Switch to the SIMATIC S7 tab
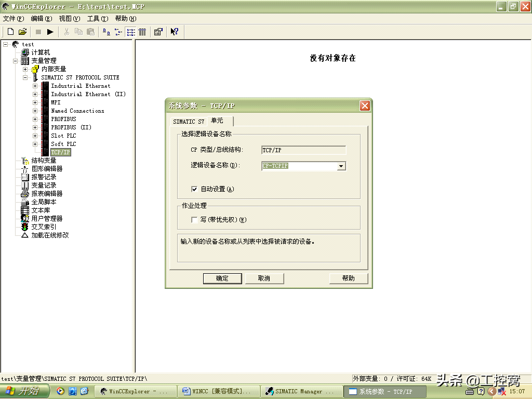532x399 pixels. tap(188, 122)
